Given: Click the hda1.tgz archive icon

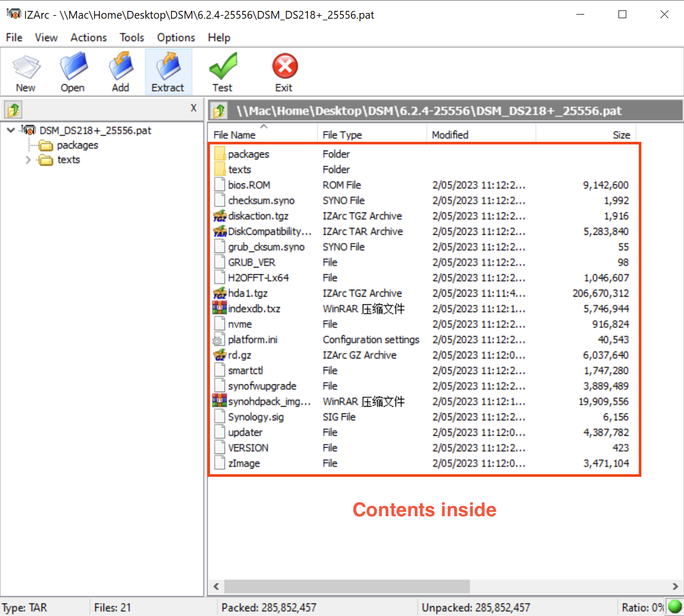Looking at the screenshot, I should tap(220, 293).
